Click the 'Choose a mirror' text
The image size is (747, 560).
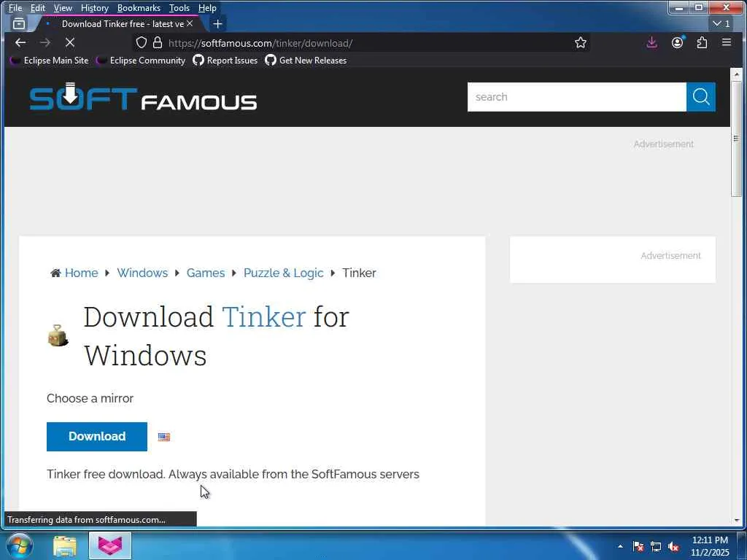pos(90,399)
